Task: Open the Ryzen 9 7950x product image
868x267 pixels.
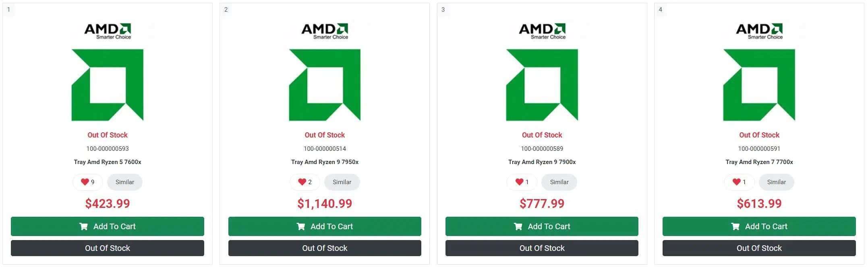Action: pyautogui.click(x=325, y=85)
